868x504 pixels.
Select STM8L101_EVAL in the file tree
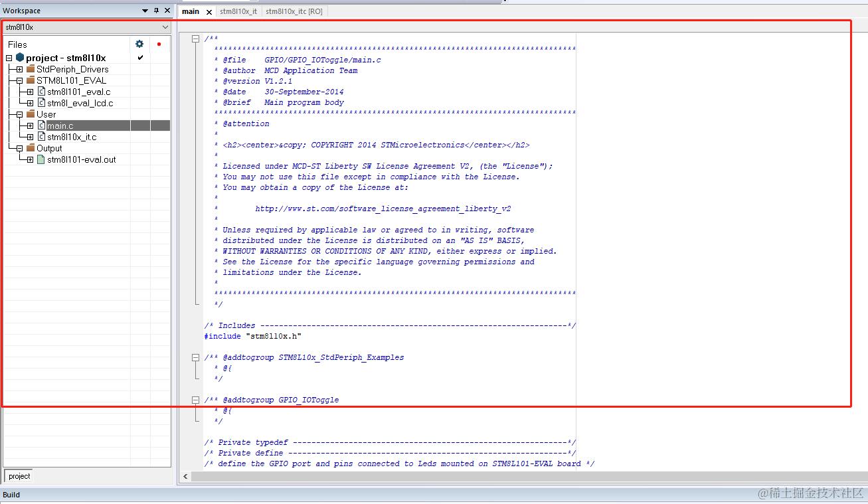coord(71,81)
